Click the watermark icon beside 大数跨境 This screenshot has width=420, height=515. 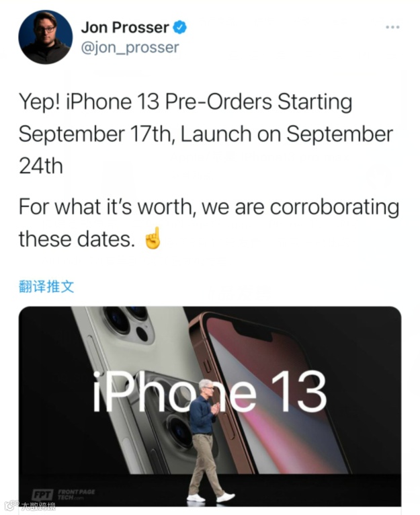coord(11,506)
